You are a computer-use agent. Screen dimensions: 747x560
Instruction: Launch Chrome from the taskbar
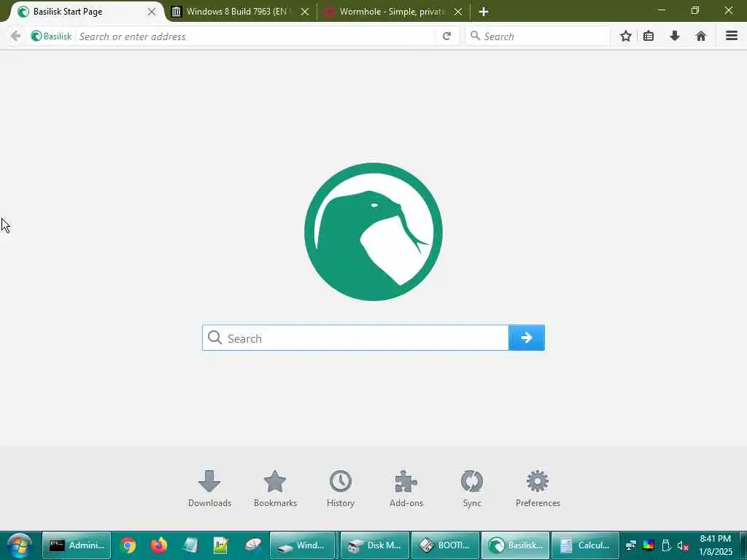pyautogui.click(x=128, y=545)
